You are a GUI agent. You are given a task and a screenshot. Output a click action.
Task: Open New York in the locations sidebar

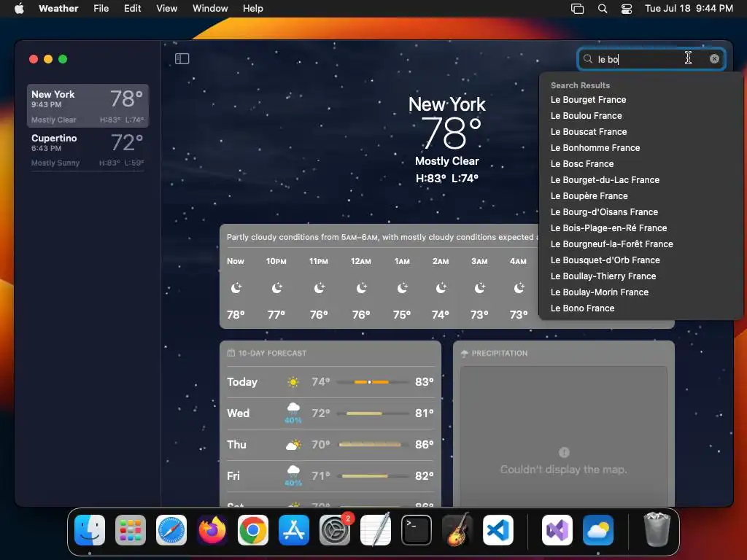click(x=88, y=106)
